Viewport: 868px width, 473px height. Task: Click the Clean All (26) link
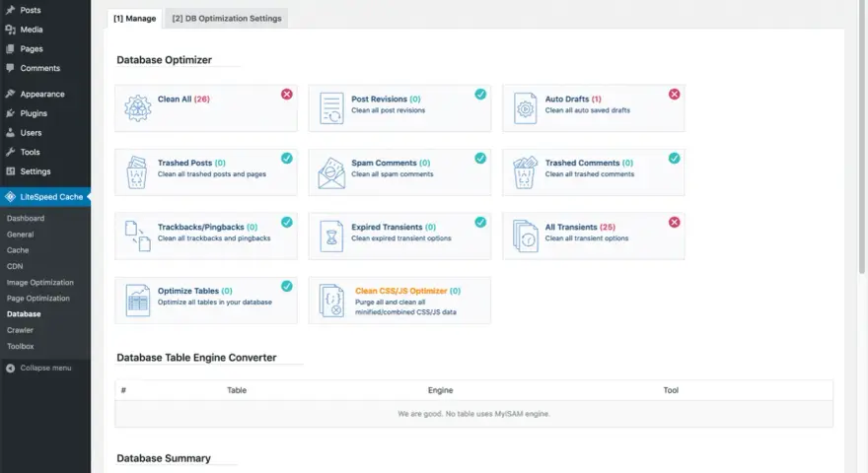183,99
